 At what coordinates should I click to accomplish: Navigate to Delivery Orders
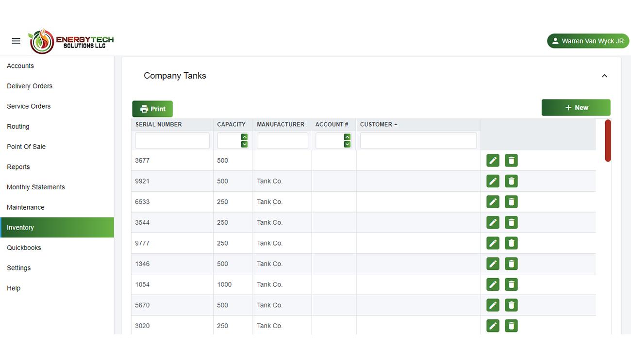click(29, 86)
